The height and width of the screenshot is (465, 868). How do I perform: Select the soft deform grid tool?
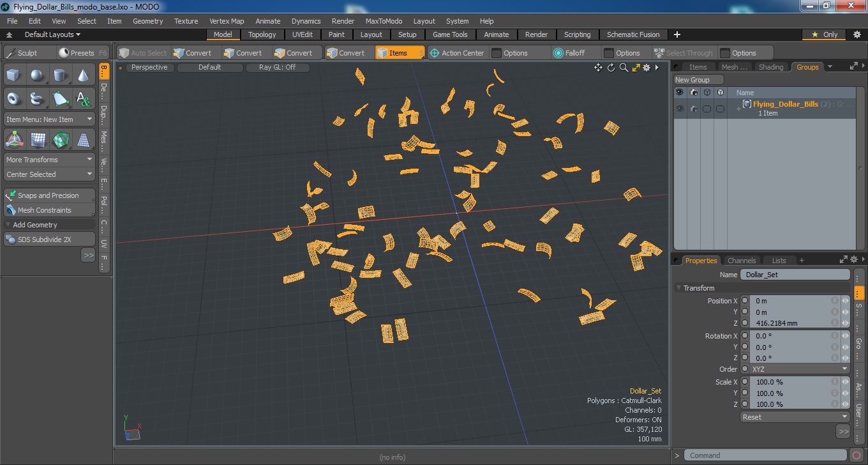click(x=38, y=139)
